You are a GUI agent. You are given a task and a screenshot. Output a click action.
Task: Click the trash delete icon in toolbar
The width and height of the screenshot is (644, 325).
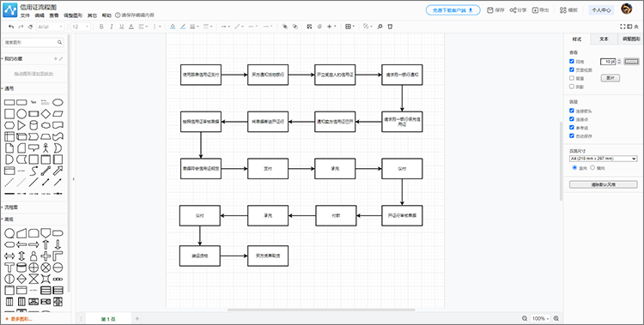(390, 27)
